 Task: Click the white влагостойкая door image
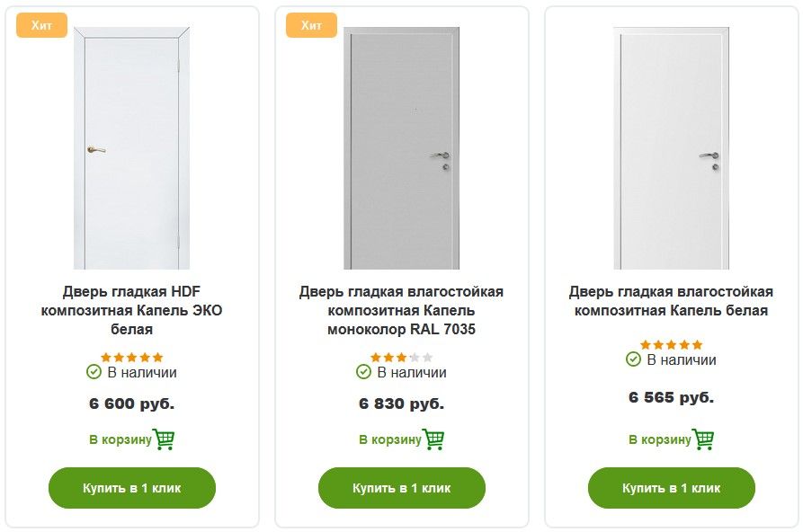pos(671,148)
